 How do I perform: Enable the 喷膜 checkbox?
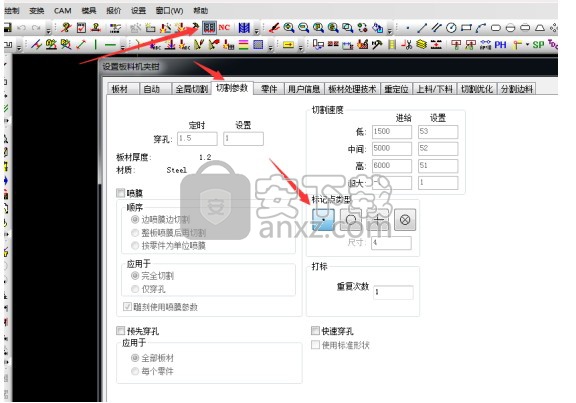(x=120, y=192)
